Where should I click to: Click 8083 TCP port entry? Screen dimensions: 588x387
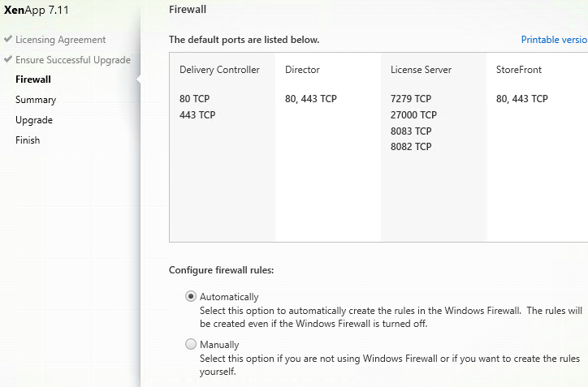pos(411,131)
